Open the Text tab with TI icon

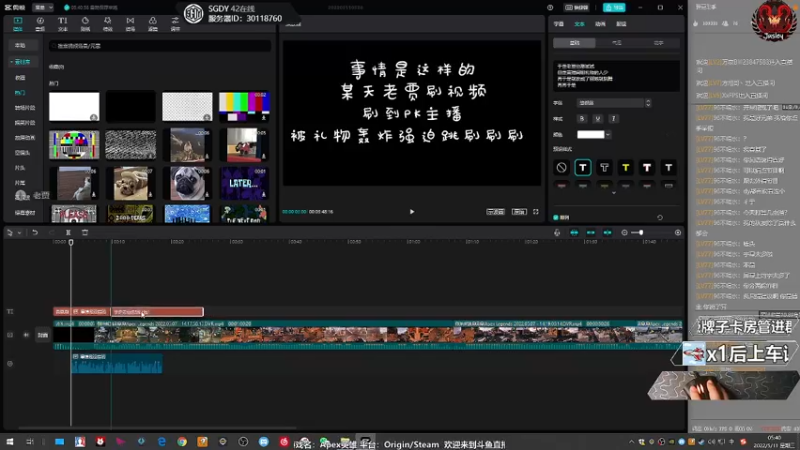coord(62,23)
